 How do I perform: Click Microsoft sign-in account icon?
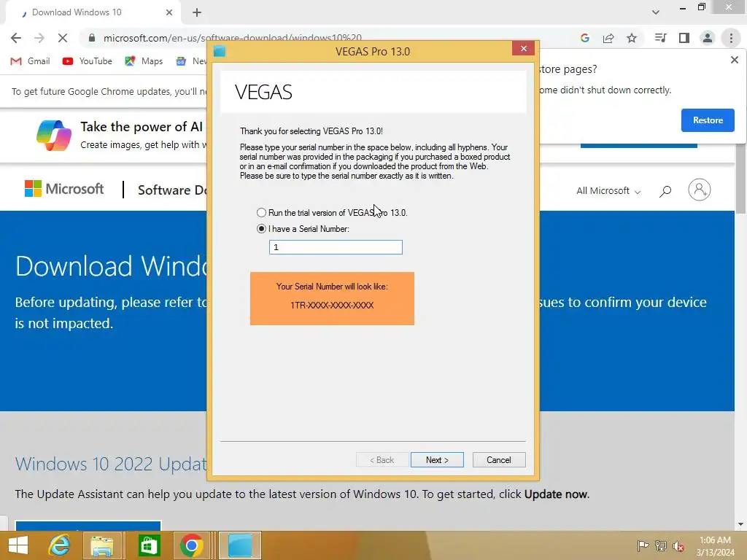click(699, 190)
